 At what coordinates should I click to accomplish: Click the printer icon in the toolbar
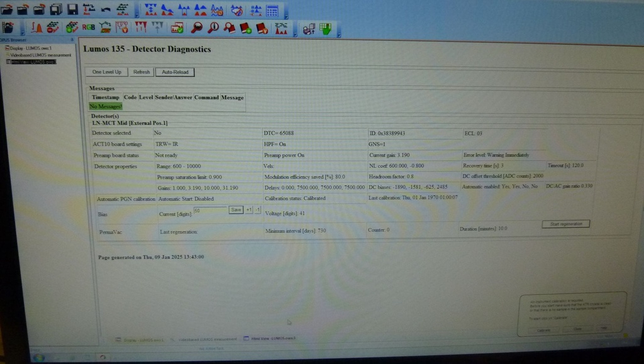tap(308, 29)
